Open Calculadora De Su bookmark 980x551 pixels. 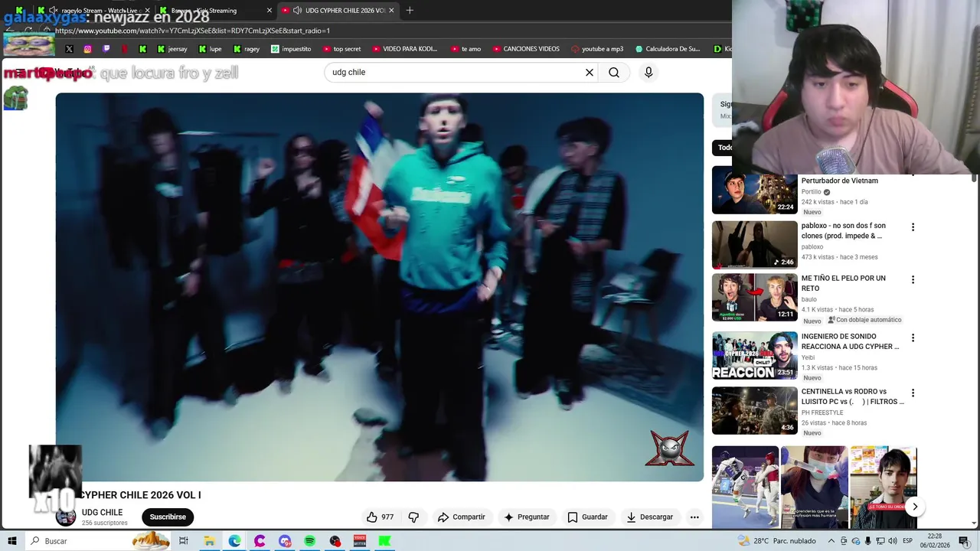pyautogui.click(x=668, y=49)
